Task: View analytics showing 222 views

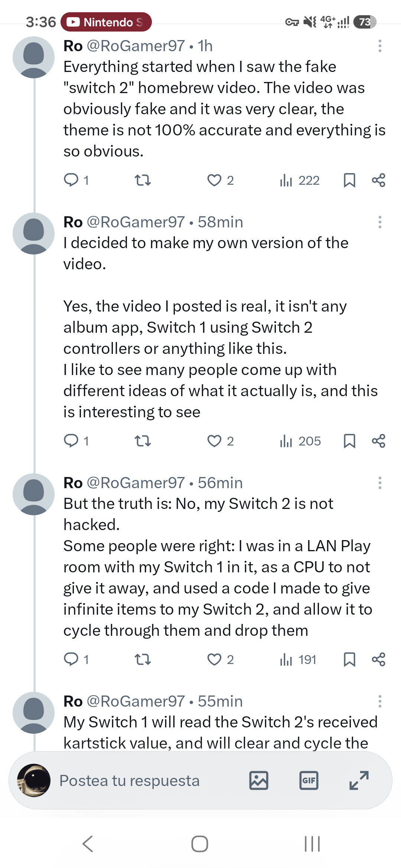Action: (x=300, y=180)
